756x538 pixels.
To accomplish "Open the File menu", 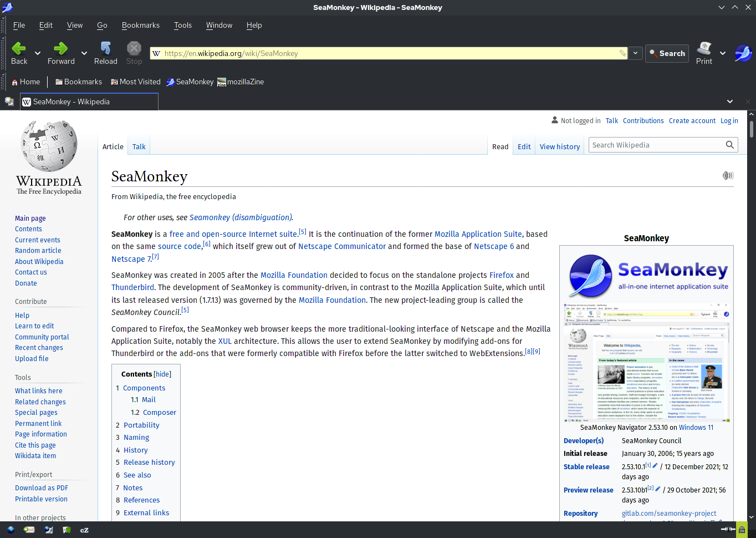I will tap(19, 25).
